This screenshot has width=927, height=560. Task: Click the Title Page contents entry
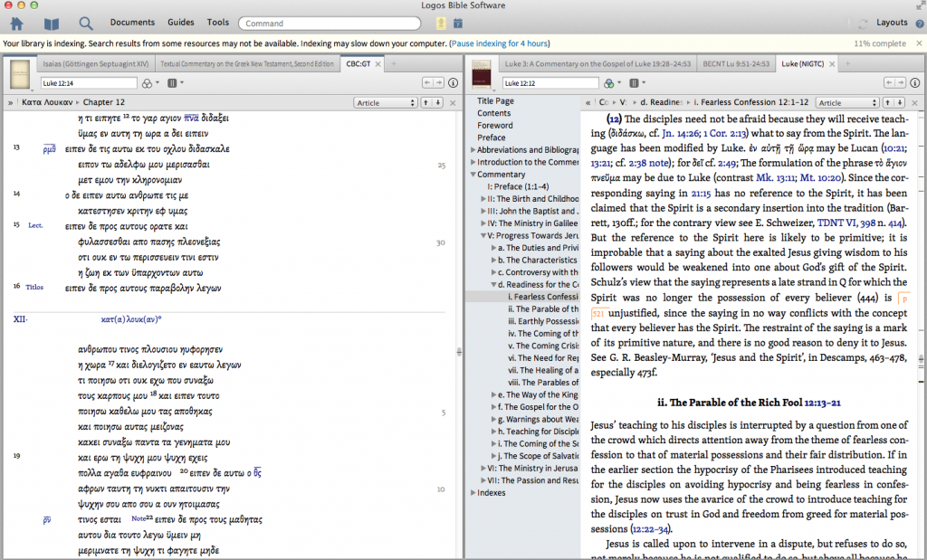(495, 101)
